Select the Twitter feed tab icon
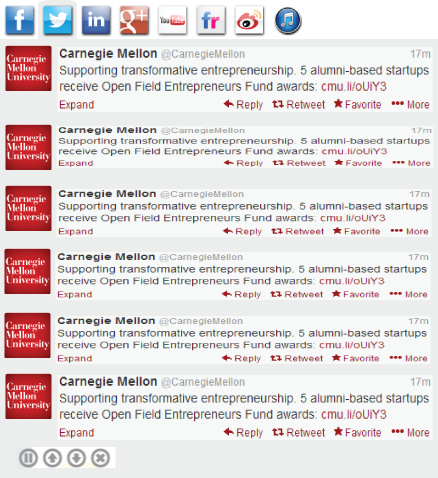Screen dimensions: 438x478 [x=58, y=20]
